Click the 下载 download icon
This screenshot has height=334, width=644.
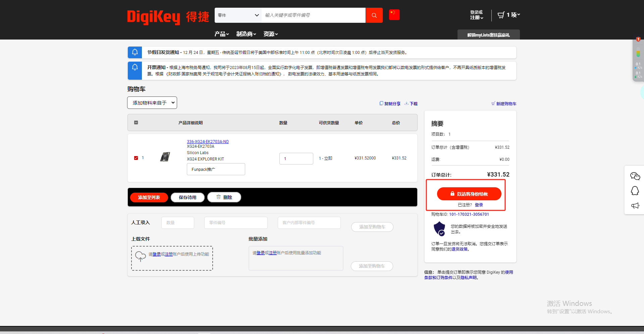pyautogui.click(x=406, y=104)
